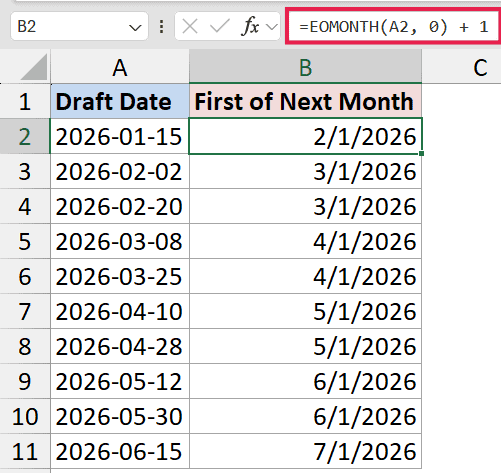Viewport: 501px width, 473px height.
Task: Select cell B6 showing 4/1/2026
Action: click(x=305, y=276)
